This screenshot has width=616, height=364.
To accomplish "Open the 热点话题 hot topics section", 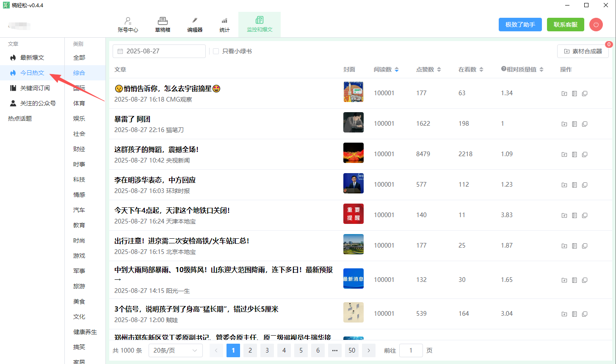I will tap(20, 119).
